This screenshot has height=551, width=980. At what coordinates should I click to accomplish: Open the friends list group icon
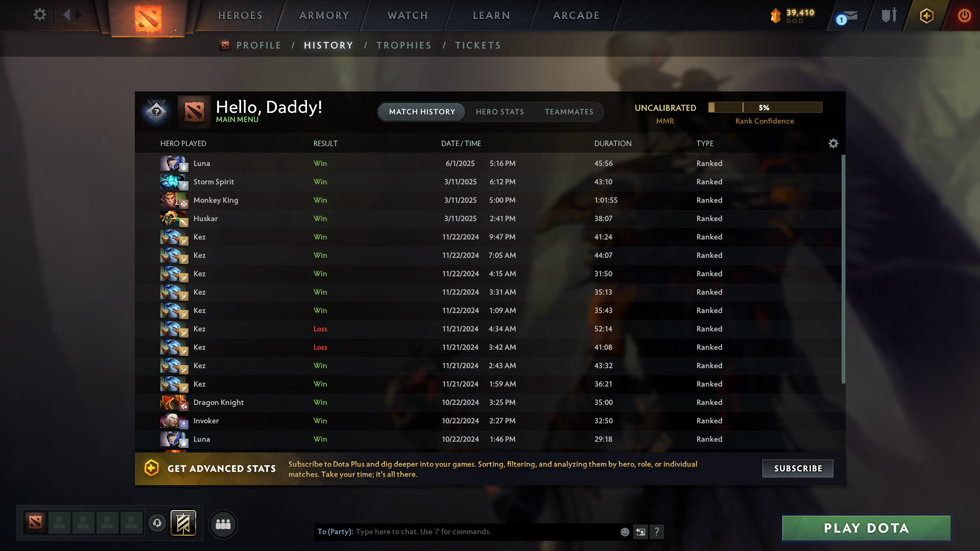tap(223, 524)
